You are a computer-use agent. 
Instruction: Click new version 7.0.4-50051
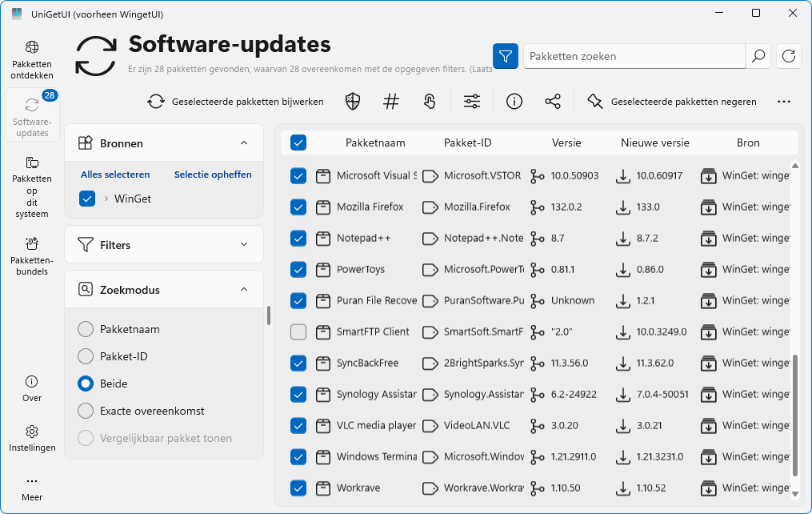[x=662, y=395]
